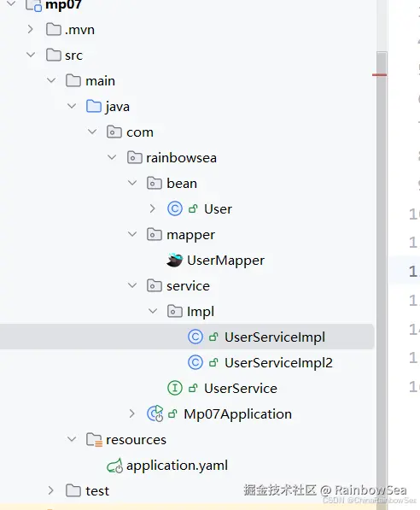Click the test folder icon
Image resolution: width=420 pixels, height=510 pixels.
tap(73, 490)
